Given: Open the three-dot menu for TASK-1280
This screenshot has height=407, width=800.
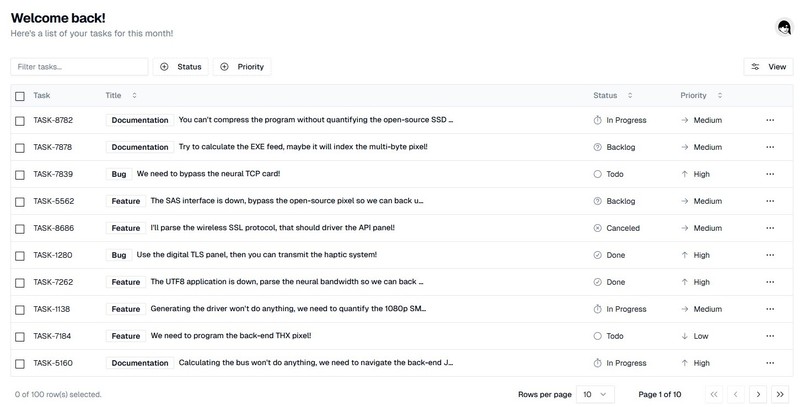Looking at the screenshot, I should 770,255.
